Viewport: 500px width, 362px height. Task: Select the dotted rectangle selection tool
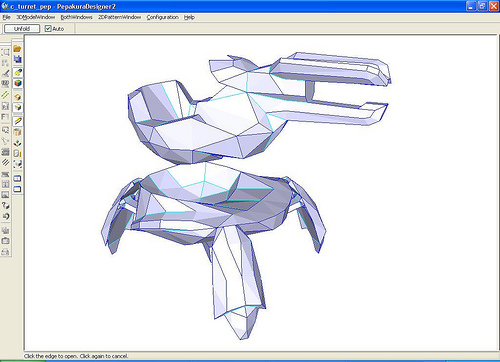pos(5,52)
